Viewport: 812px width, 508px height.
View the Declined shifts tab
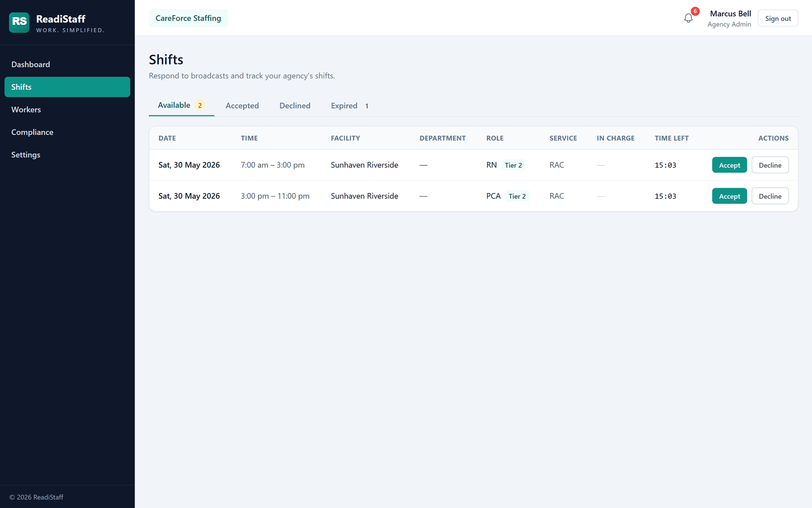tap(295, 106)
